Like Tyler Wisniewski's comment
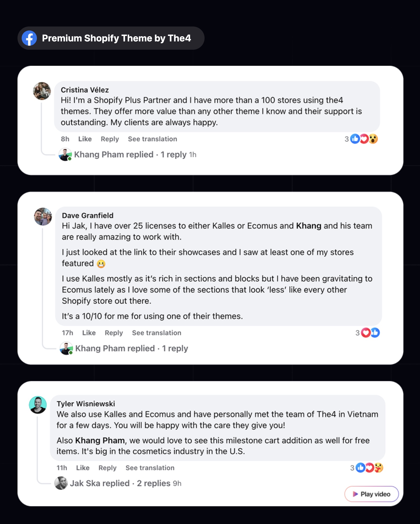The width and height of the screenshot is (420, 524). click(83, 468)
